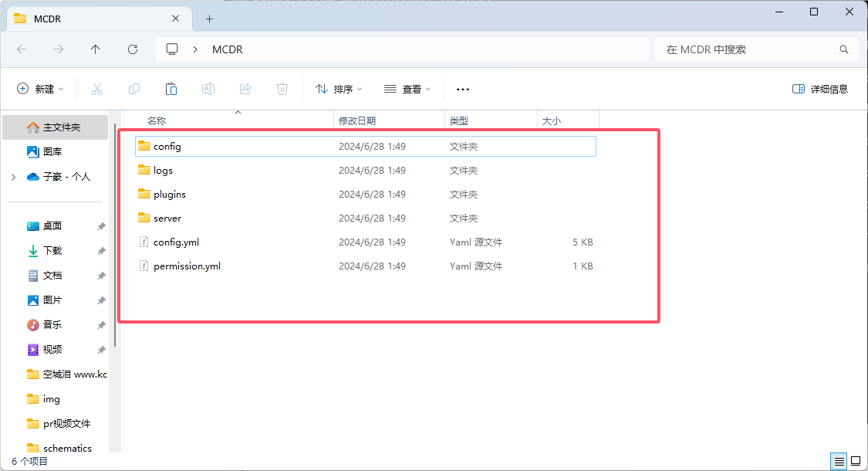This screenshot has width=868, height=471.
Task: Unpin 图片 using its pin icon
Action: click(x=101, y=300)
